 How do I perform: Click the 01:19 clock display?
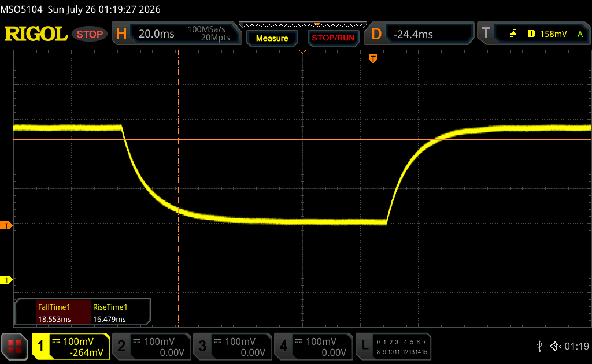(x=576, y=346)
